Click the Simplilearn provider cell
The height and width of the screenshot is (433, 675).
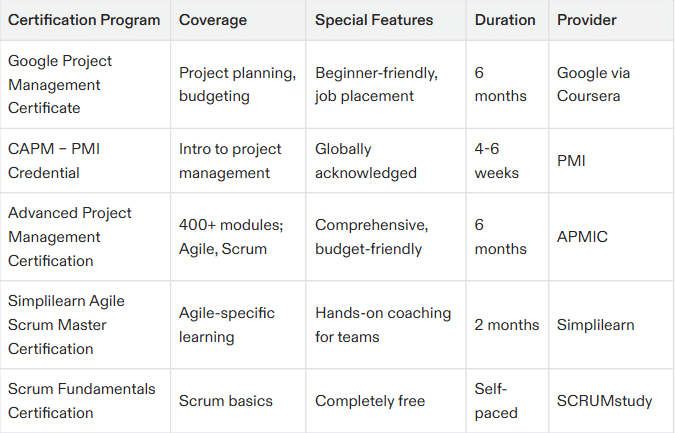(595, 325)
